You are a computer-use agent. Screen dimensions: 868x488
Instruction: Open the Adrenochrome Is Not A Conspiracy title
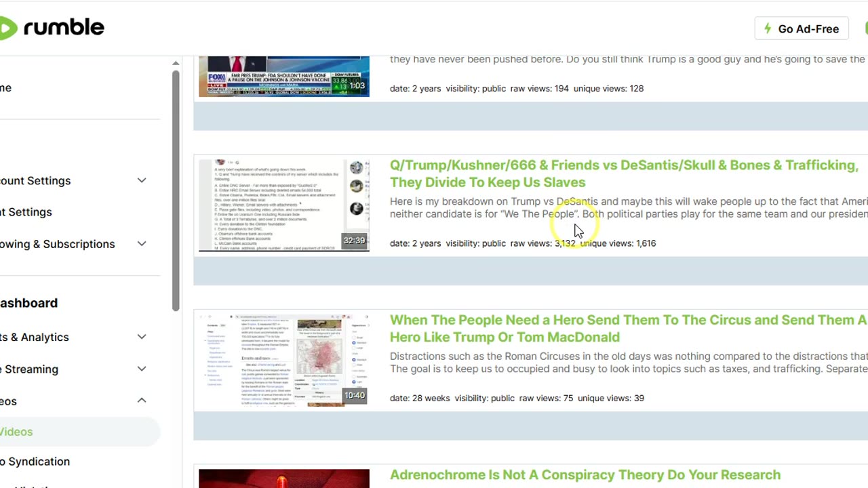585,474
